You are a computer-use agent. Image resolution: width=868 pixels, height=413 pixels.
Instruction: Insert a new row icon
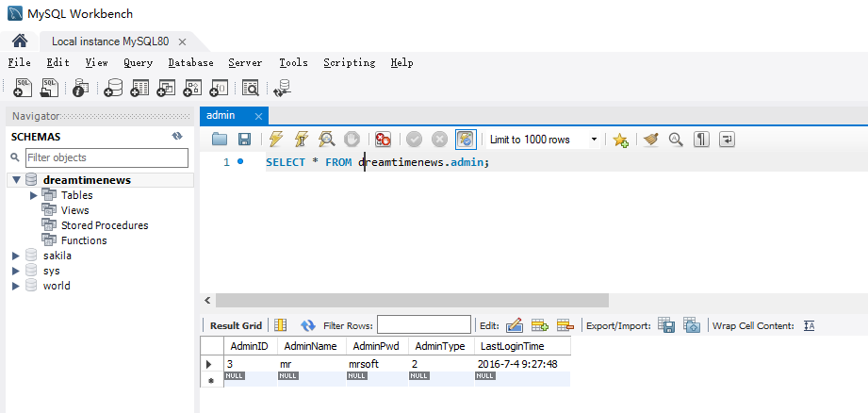point(540,325)
